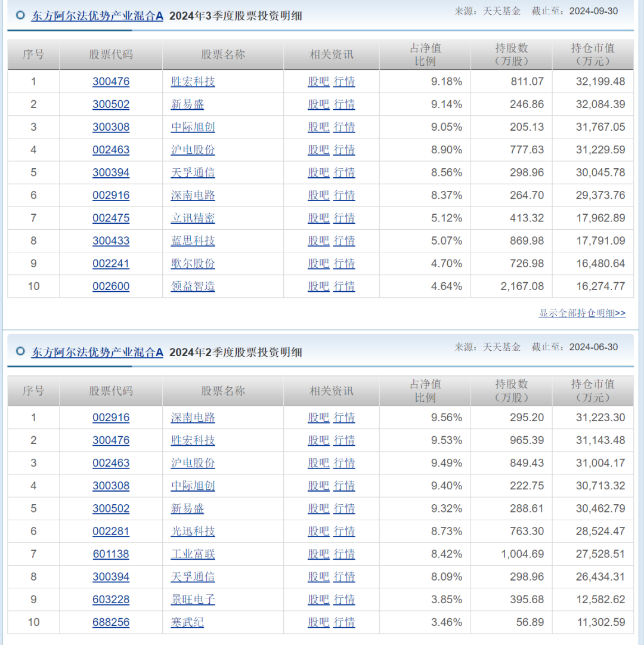The image size is (644, 645).
Task: Open the Q3 fund title link 东方阿尔法优势产业混合A
Action: pyautogui.click(x=97, y=16)
